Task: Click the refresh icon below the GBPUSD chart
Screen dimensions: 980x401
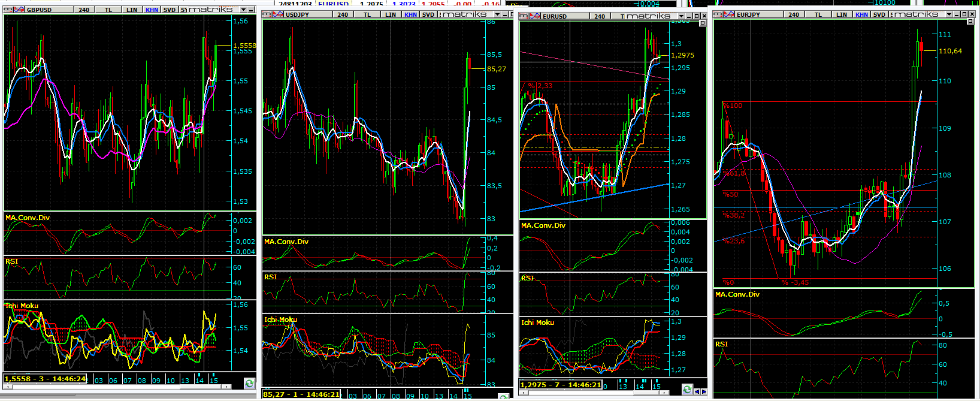Action: (250, 383)
